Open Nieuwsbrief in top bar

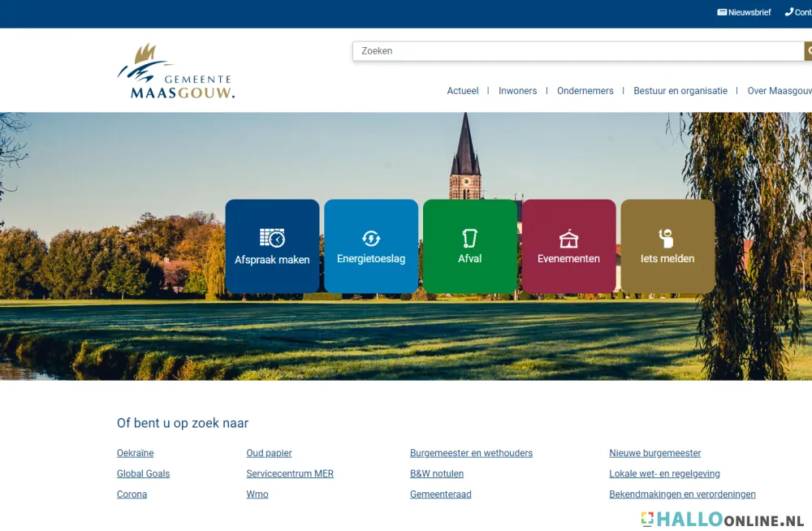(744, 12)
